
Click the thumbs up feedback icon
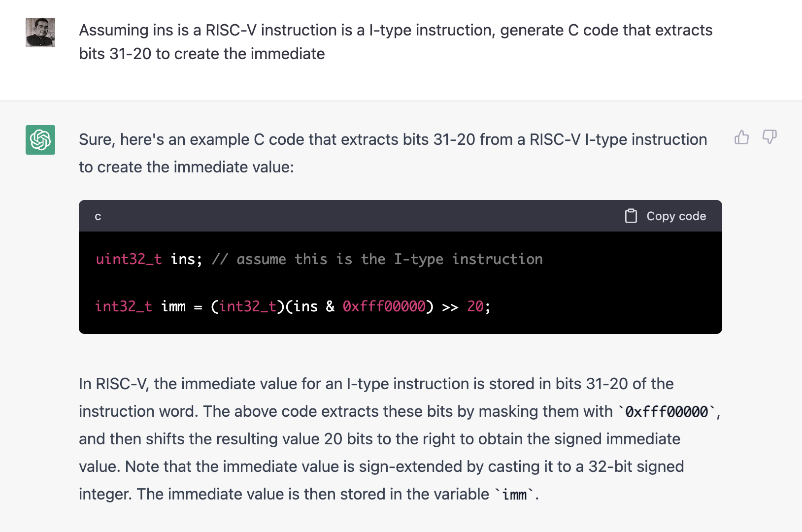coord(741,137)
